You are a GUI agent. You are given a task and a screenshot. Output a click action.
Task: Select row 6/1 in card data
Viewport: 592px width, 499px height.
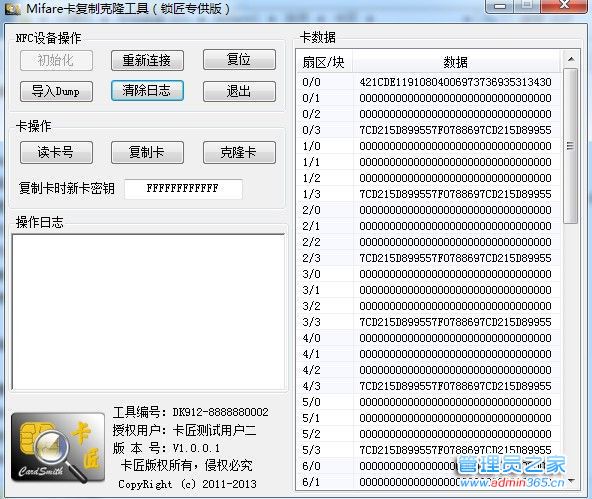(428, 482)
